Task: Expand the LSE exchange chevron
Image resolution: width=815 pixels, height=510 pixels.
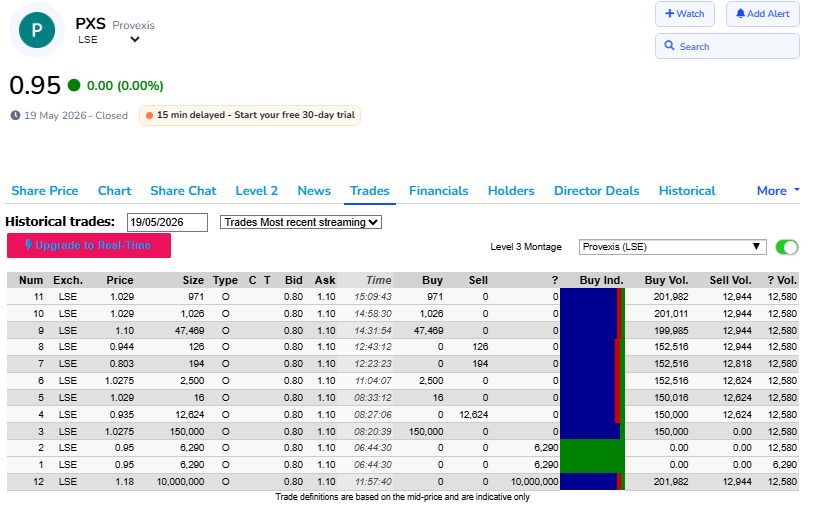Action: 135,40
